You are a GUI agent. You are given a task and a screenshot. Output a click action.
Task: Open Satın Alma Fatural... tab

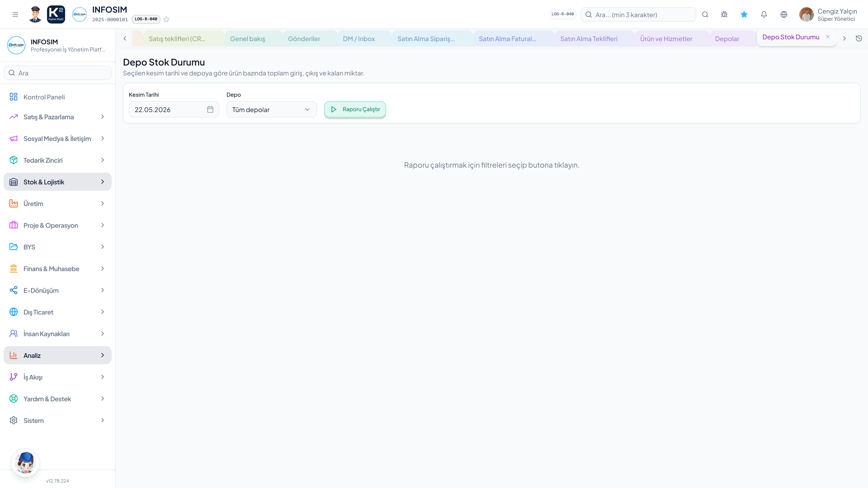tap(514, 39)
